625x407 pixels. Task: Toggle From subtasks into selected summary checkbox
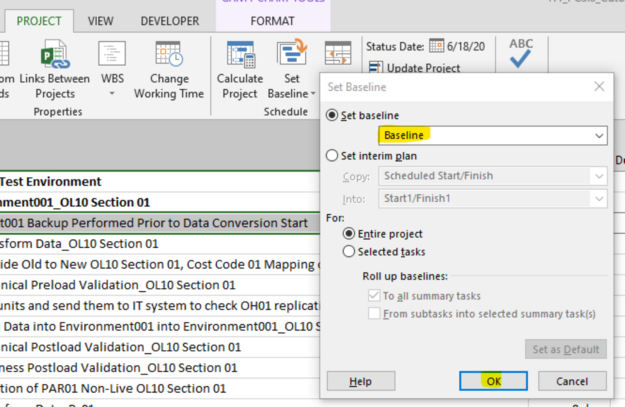click(374, 314)
